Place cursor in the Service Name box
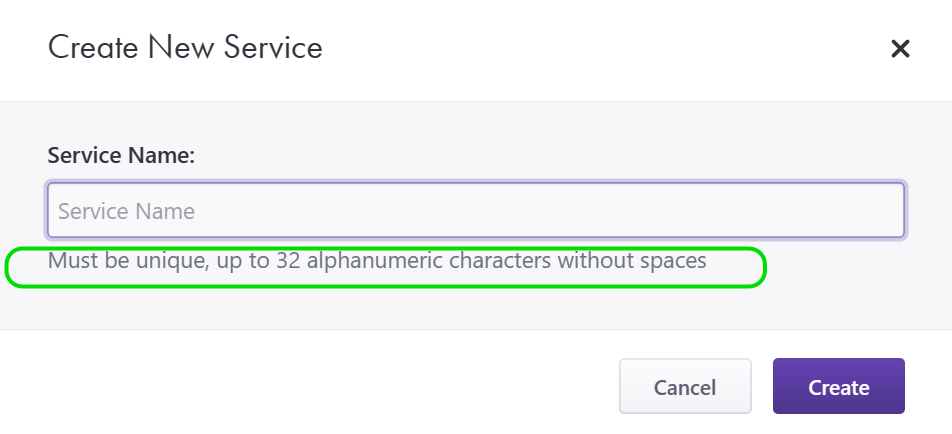The image size is (952, 434). coord(476,210)
